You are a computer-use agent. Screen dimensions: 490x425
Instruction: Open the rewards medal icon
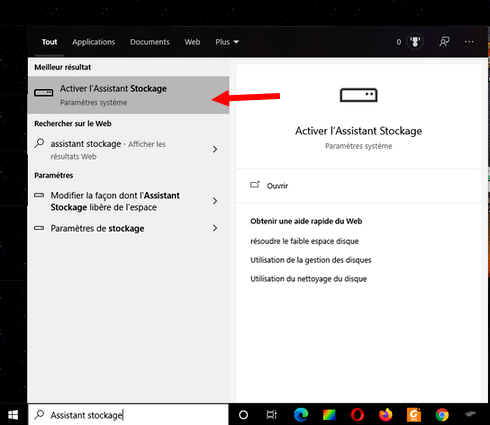click(x=415, y=42)
